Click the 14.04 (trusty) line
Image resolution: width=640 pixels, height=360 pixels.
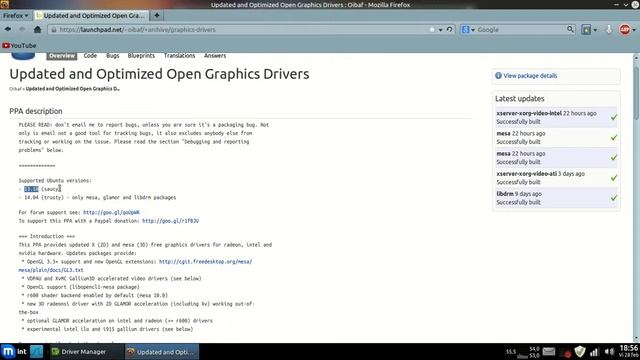coord(97,198)
